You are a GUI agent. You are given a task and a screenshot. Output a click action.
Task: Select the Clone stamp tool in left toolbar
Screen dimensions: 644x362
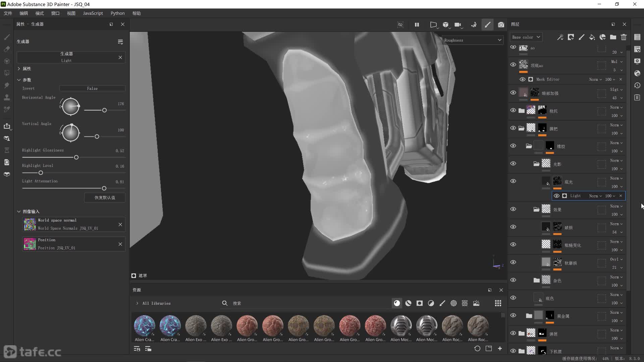coord(7,97)
